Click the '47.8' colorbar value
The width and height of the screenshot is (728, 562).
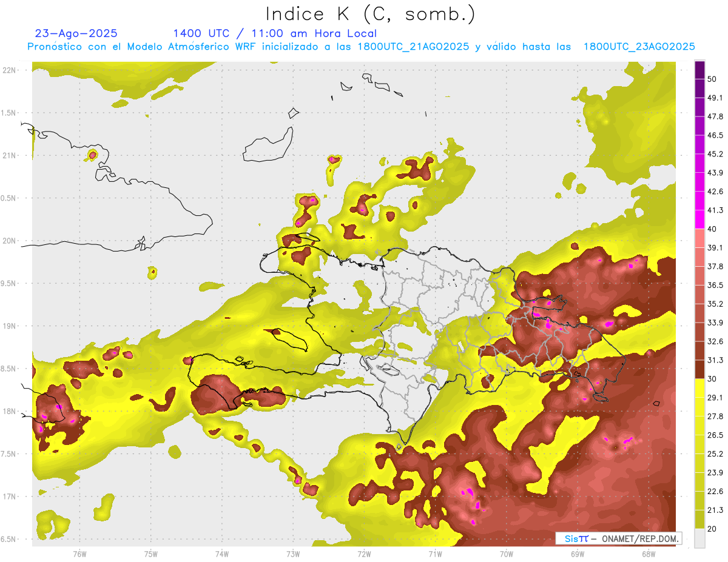point(715,117)
